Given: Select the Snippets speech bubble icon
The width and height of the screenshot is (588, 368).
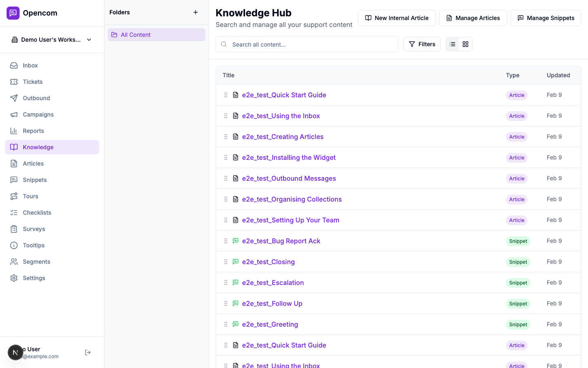Looking at the screenshot, I should tap(13, 180).
